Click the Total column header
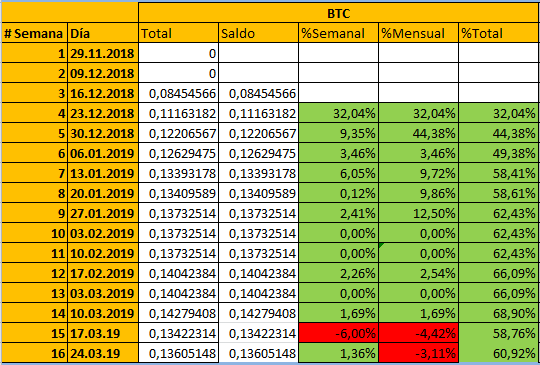Screen dimensions: 540x365 (x=178, y=33)
